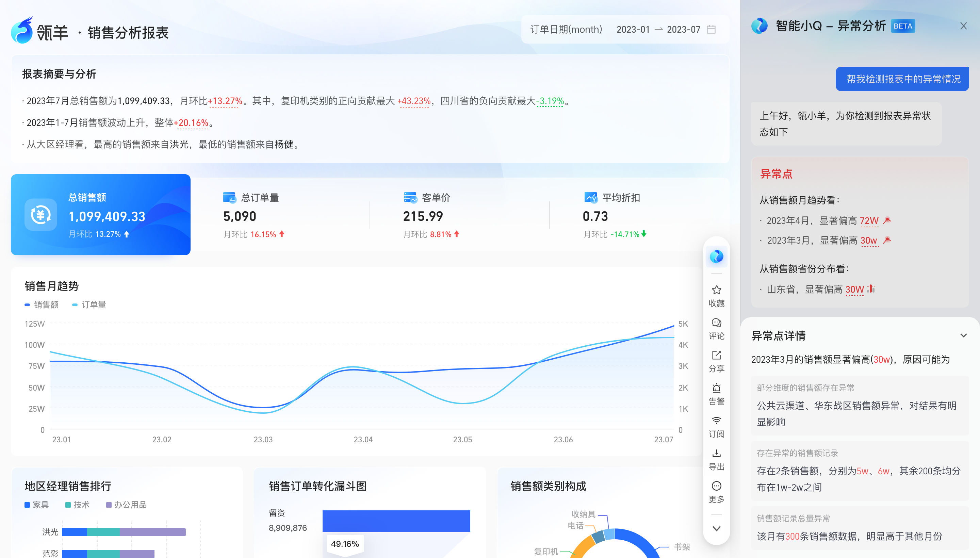
Task: Select the 订单日期 date range field
Action: pos(624,30)
